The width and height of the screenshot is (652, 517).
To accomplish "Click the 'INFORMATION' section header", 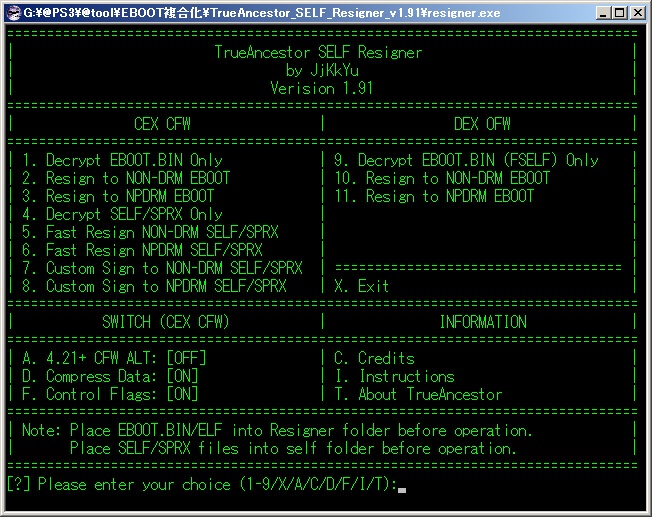I will click(x=483, y=322).
